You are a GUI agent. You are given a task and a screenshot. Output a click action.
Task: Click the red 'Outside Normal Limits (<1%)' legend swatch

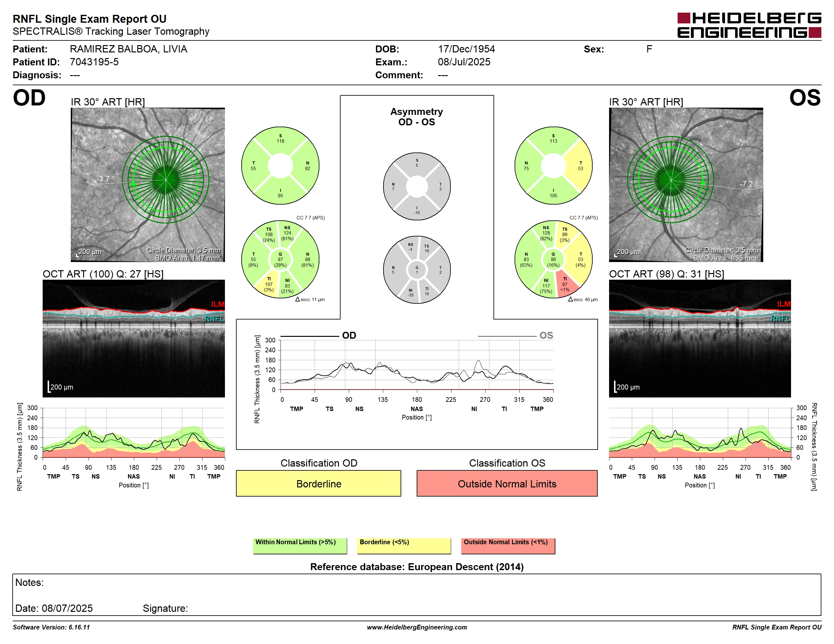point(508,546)
